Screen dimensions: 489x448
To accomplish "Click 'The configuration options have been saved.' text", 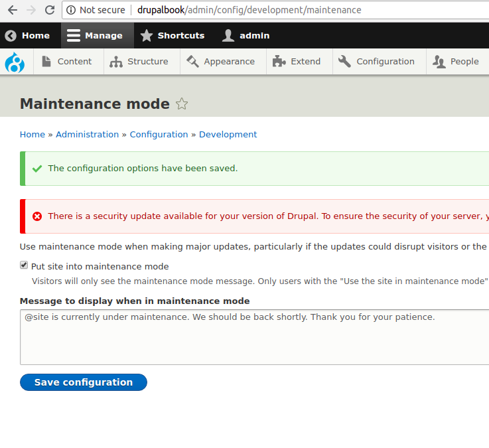I will point(143,169).
